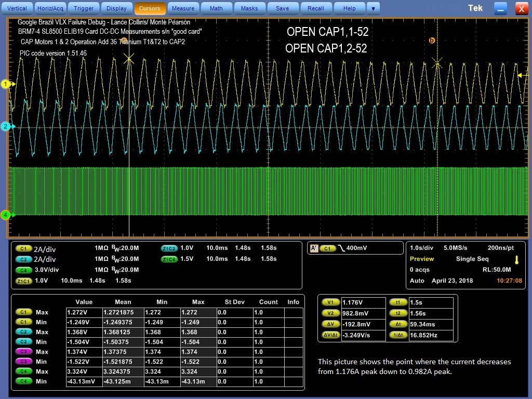
Task: Click the Recall button in the toolbar
Action: (316, 8)
